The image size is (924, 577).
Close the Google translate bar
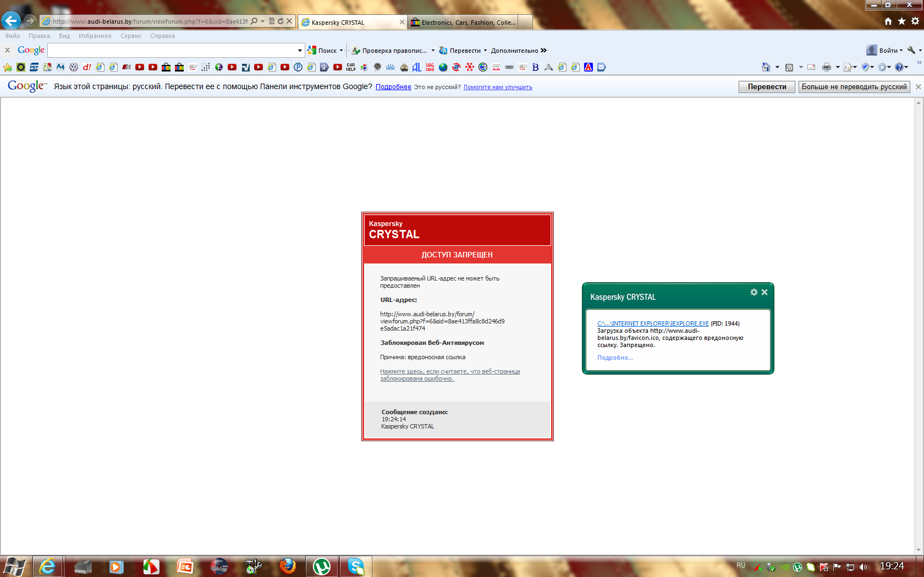tap(917, 87)
